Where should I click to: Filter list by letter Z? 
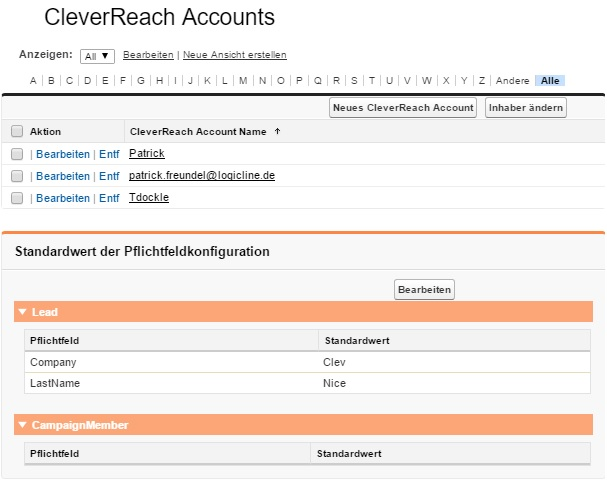(x=482, y=81)
